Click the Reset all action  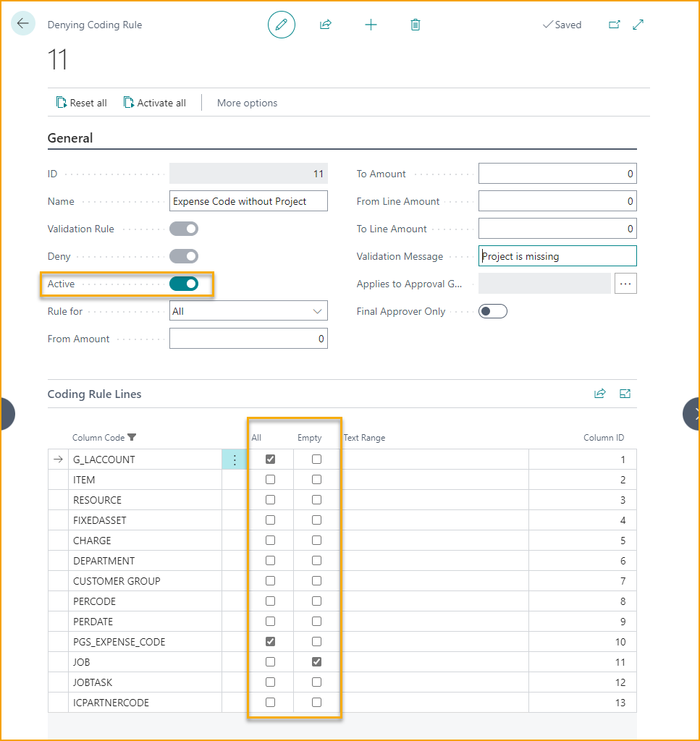[82, 103]
